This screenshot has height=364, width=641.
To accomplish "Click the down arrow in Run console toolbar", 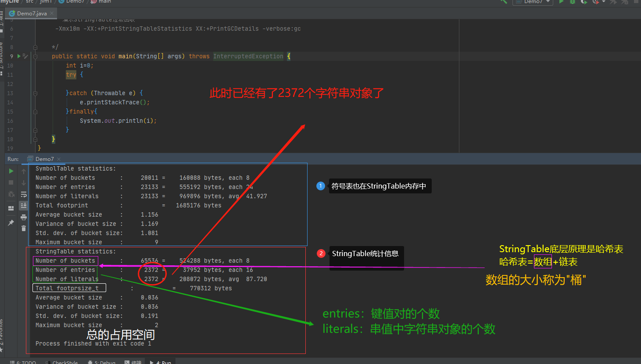I will [24, 182].
